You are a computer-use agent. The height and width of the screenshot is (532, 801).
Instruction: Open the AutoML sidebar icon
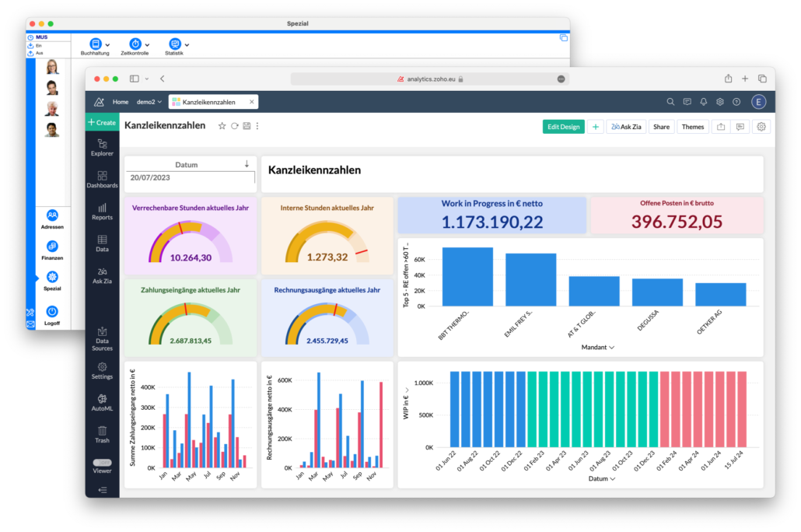pos(102,401)
